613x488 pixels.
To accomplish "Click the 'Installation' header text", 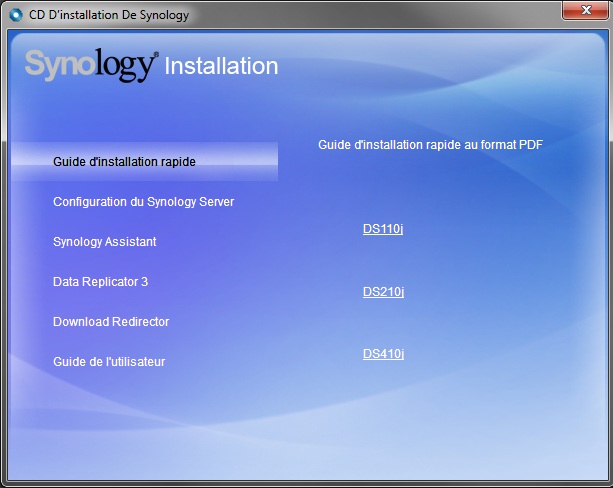I will click(x=221, y=66).
